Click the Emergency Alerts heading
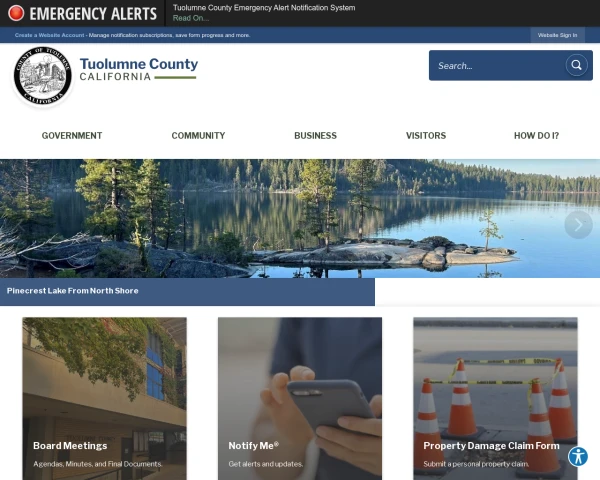Viewport: 600px width, 480px height. (93, 13)
